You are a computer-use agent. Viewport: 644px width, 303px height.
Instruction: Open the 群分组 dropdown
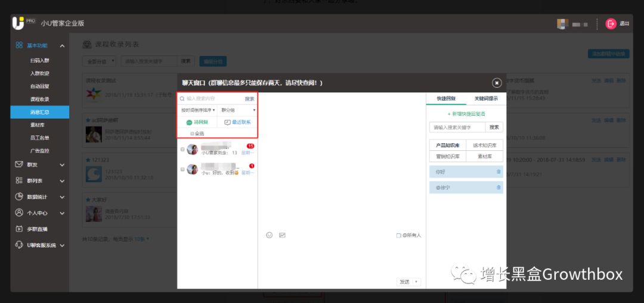[237, 110]
